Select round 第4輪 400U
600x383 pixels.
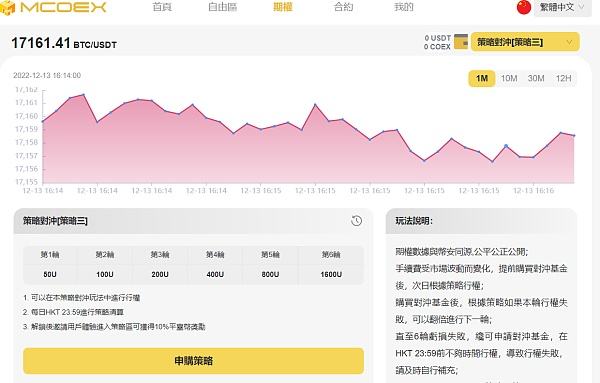[215, 265]
